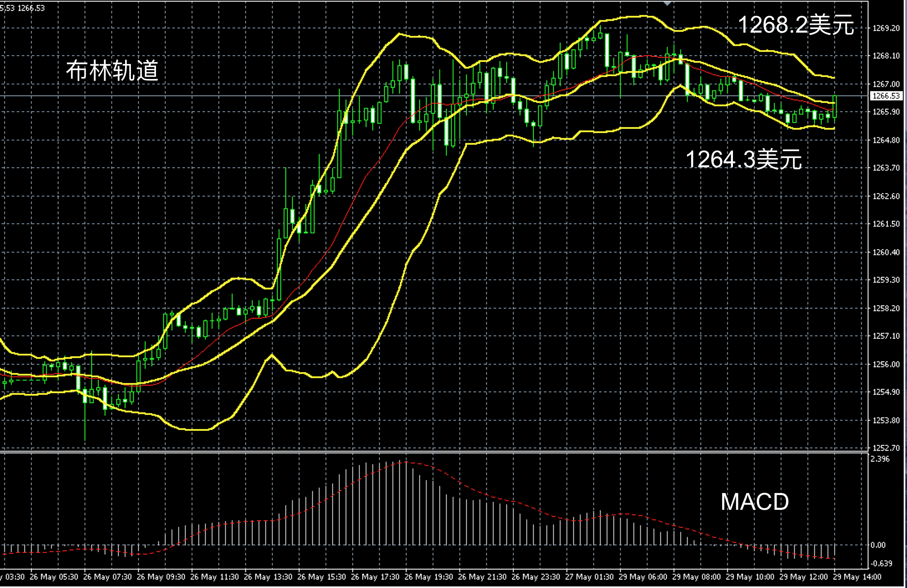
Task: Click the 29 May 14:00 time label
Action: click(857, 577)
